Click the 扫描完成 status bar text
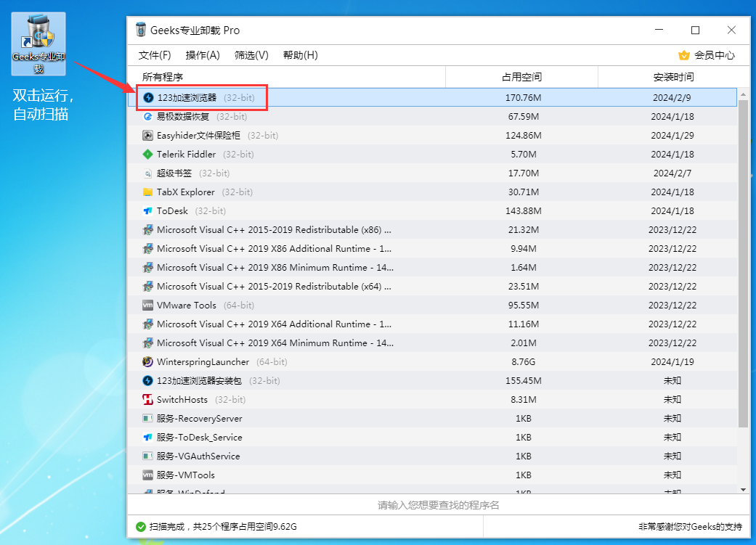The height and width of the screenshot is (545, 756). coord(223,527)
